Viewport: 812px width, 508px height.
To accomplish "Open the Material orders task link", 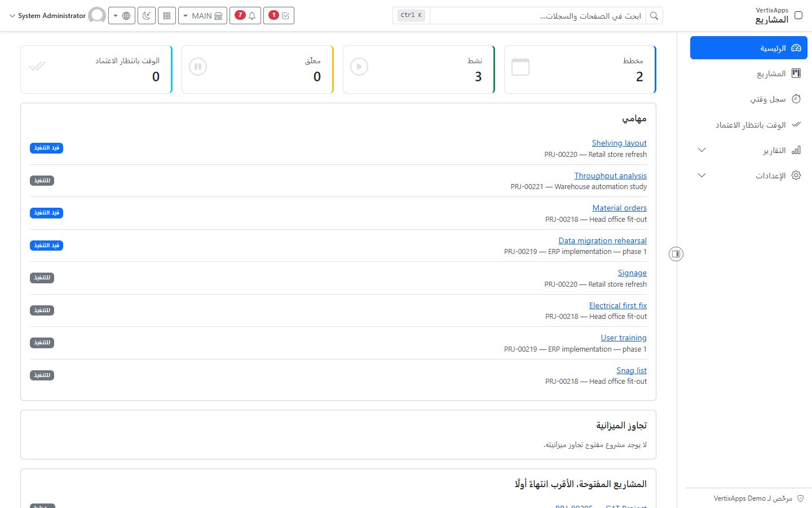I will coord(620,208).
